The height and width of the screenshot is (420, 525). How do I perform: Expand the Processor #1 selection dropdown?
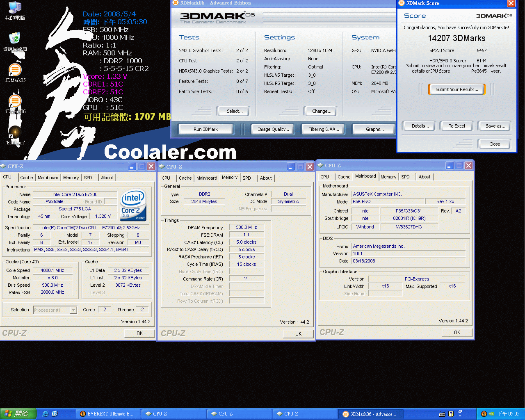[73, 310]
